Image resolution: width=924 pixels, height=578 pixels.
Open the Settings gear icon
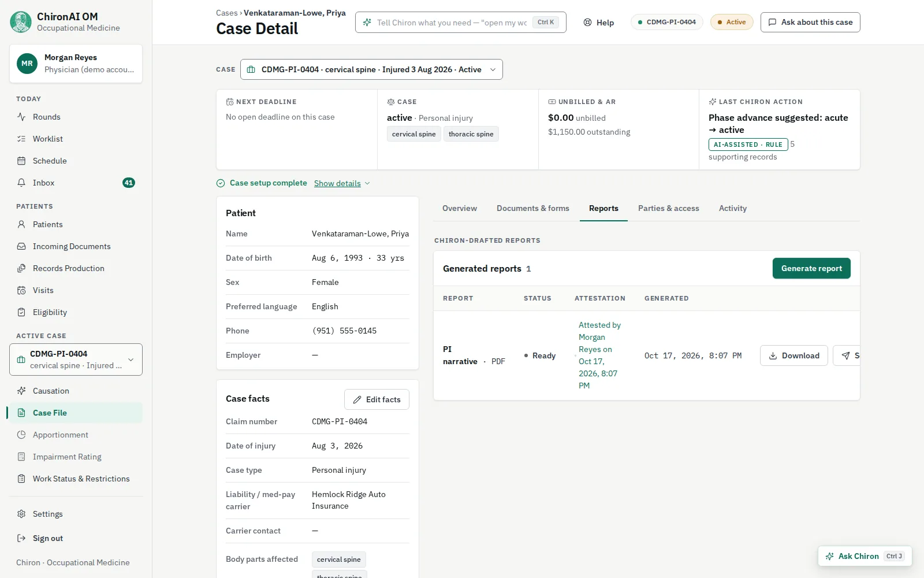(x=21, y=514)
